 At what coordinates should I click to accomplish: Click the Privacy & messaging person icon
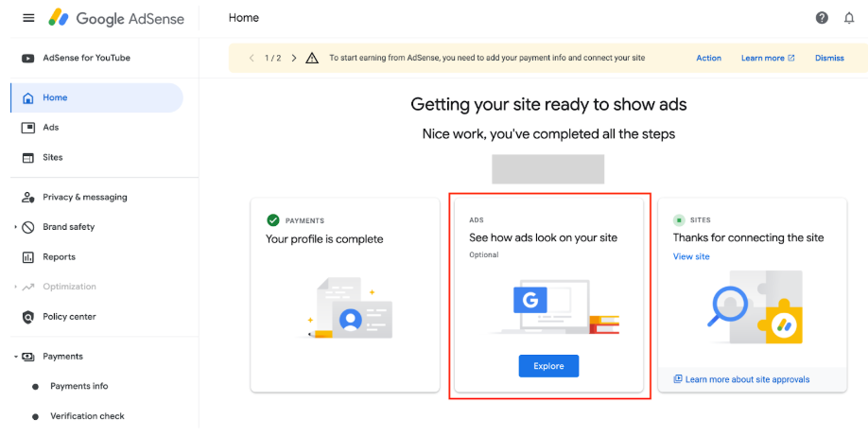click(27, 198)
